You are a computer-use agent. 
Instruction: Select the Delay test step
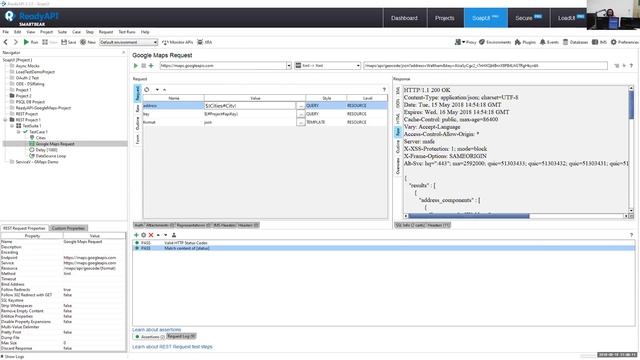(43, 150)
